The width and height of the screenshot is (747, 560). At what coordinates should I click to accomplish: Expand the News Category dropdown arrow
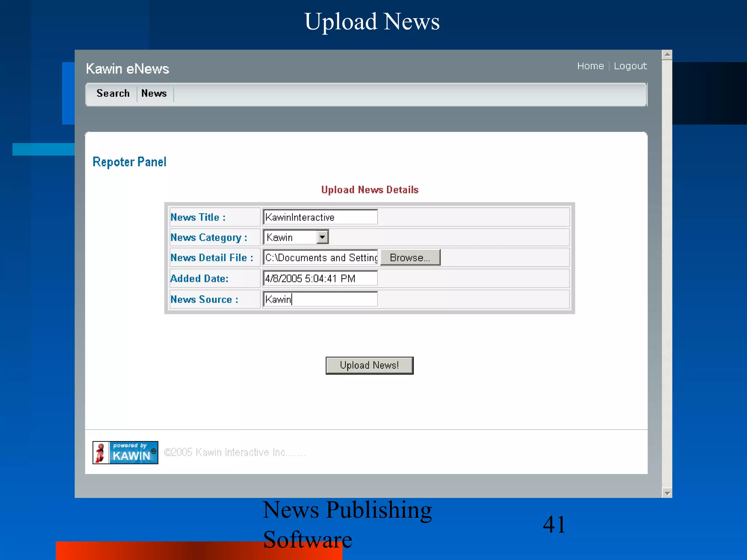point(322,237)
